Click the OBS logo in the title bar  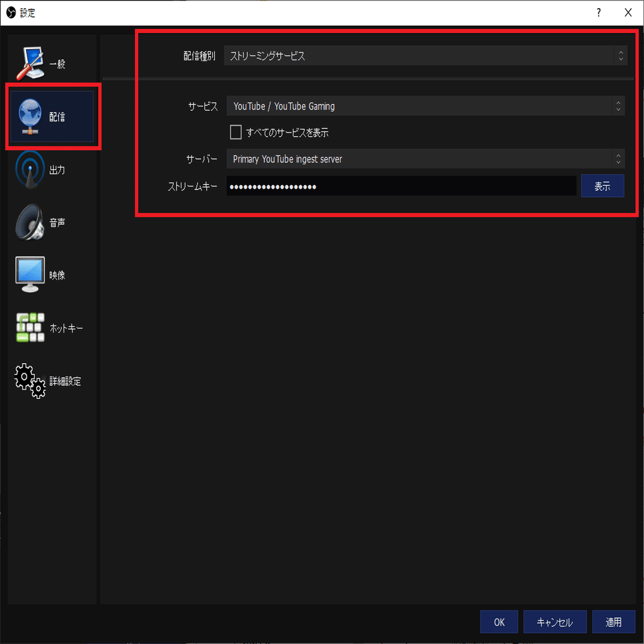pos(11,13)
